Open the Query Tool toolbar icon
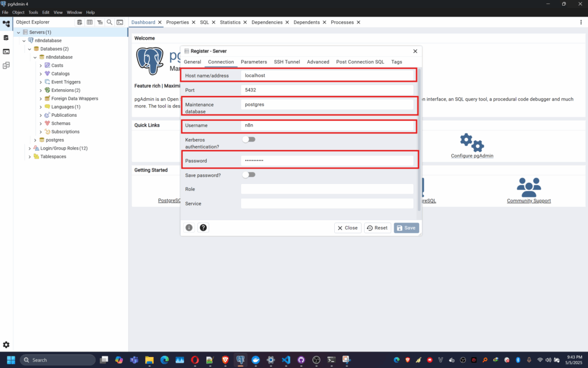588x368 pixels. (79, 22)
